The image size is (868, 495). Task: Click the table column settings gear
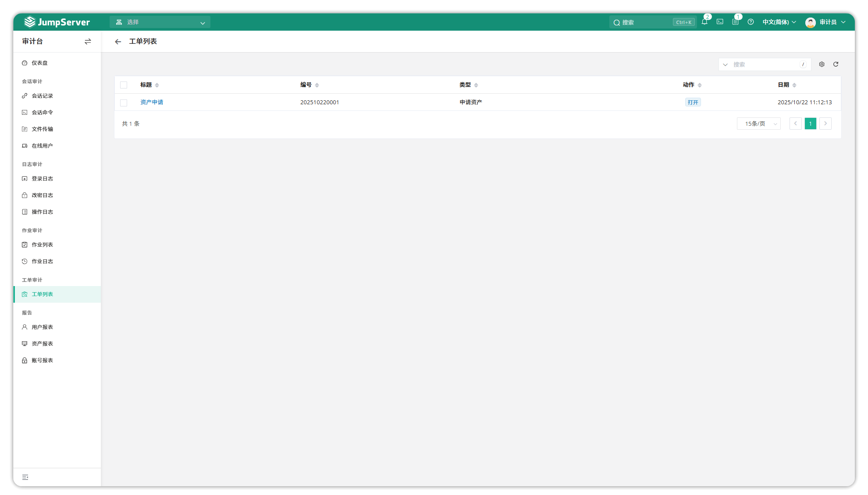coord(822,64)
